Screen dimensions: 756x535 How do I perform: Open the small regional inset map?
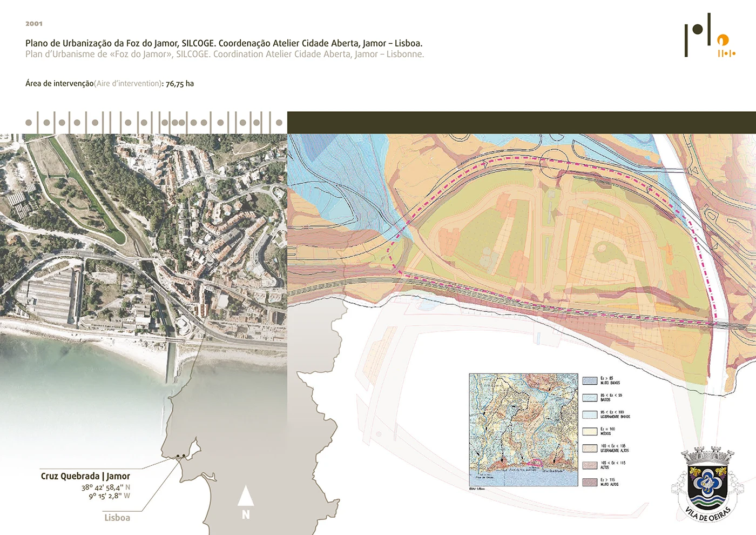(523, 430)
